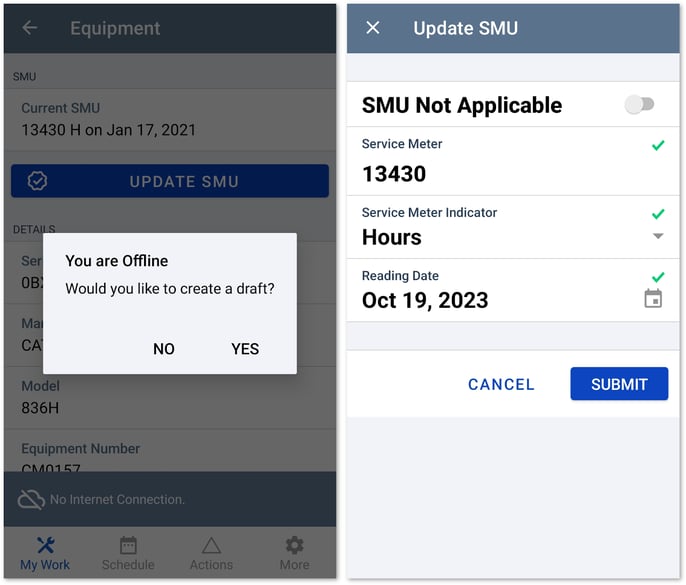Choose YES to create a draft
This screenshot has height=585, width=686.
click(245, 349)
